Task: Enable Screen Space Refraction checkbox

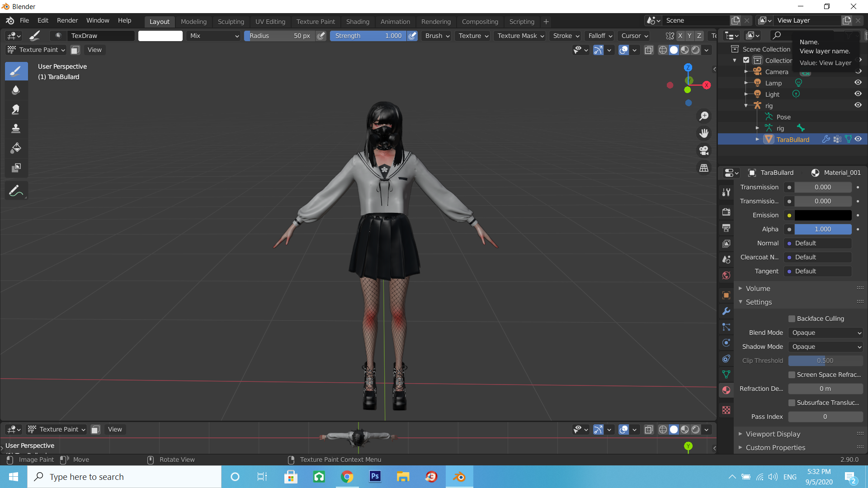Action: 792,375
